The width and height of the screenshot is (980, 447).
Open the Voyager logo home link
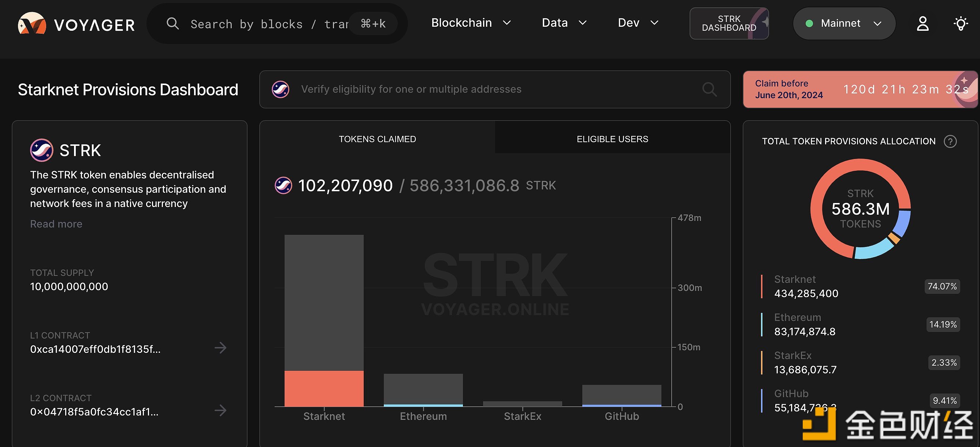tap(77, 24)
